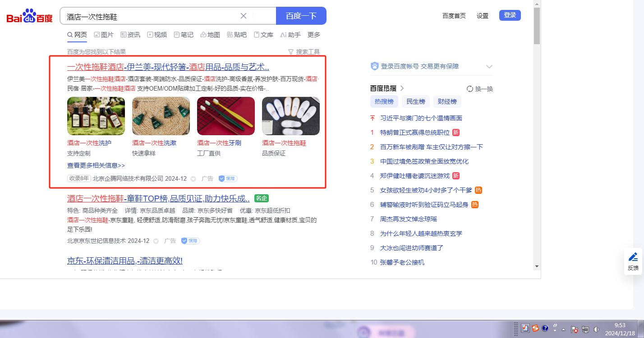Open dropdown arrow next to 北京京东世纪信息技术 2024-12
The height and width of the screenshot is (338, 644).
[156, 241]
